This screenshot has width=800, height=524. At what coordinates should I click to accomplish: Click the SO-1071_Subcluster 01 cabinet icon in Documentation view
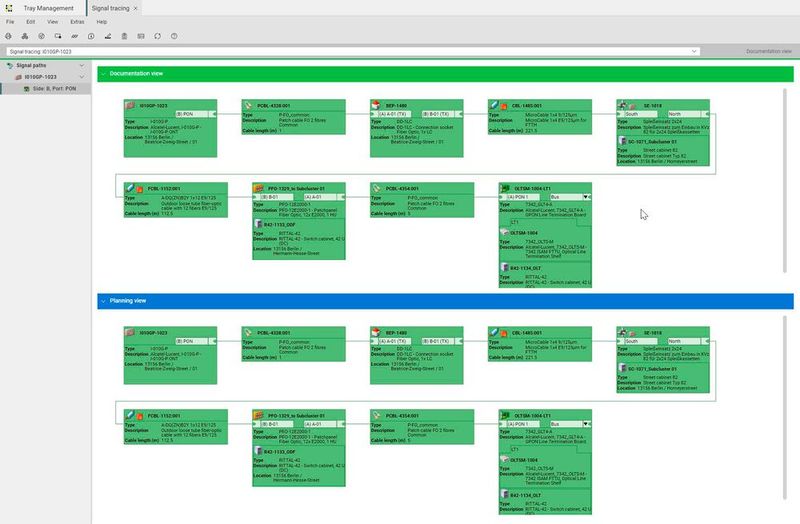[623, 142]
